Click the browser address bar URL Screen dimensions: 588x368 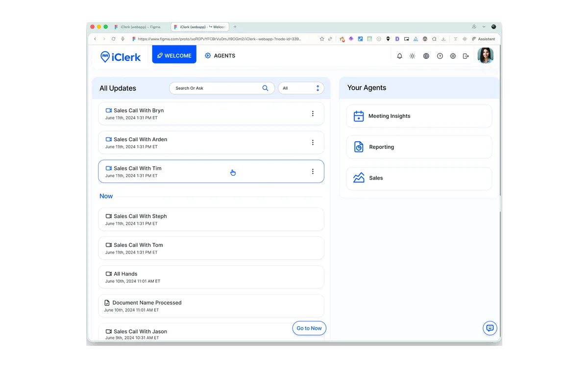coord(219,39)
